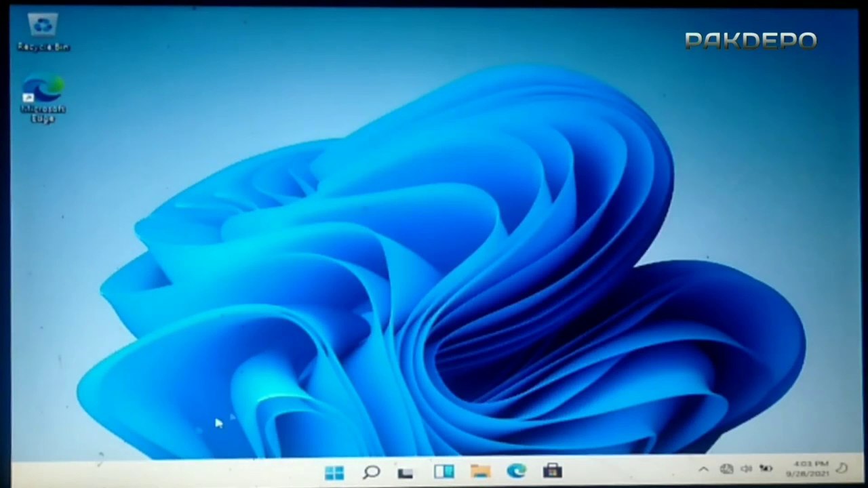Open the Widgets panel from taskbar

(x=443, y=472)
